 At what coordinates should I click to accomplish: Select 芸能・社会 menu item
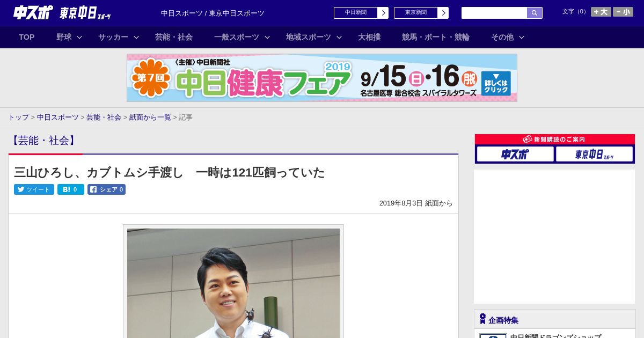click(174, 37)
